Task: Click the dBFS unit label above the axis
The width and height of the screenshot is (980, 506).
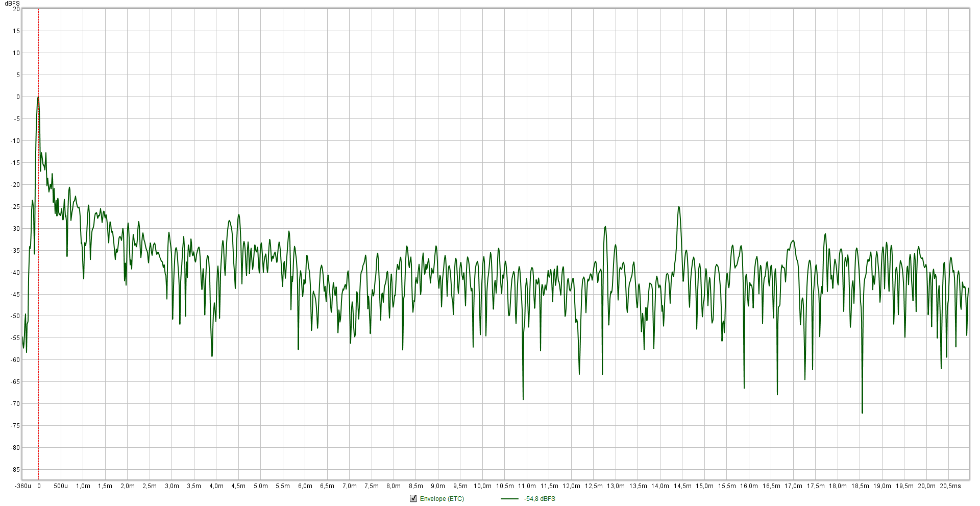Action: coord(12,4)
